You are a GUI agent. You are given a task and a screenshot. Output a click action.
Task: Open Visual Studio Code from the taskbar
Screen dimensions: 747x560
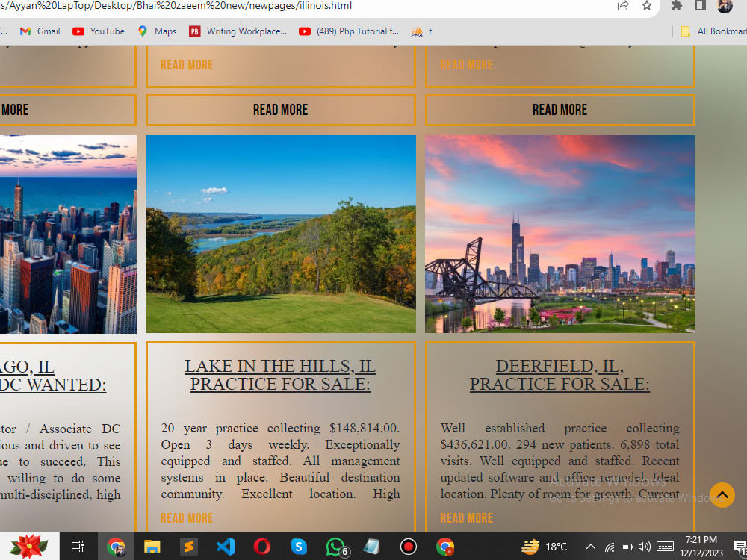tap(226, 547)
